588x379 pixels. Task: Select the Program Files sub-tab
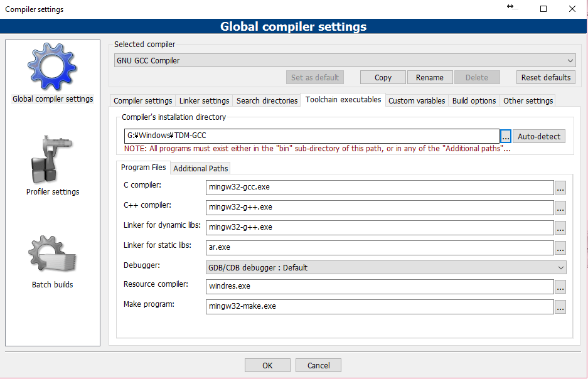[x=143, y=168]
